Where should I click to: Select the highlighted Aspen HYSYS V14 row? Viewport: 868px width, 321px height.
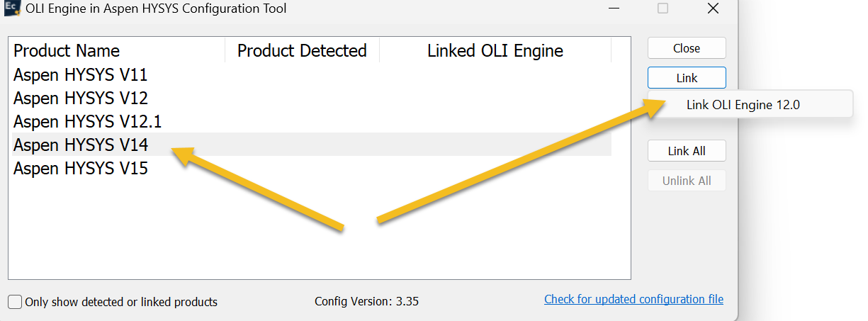click(x=80, y=145)
